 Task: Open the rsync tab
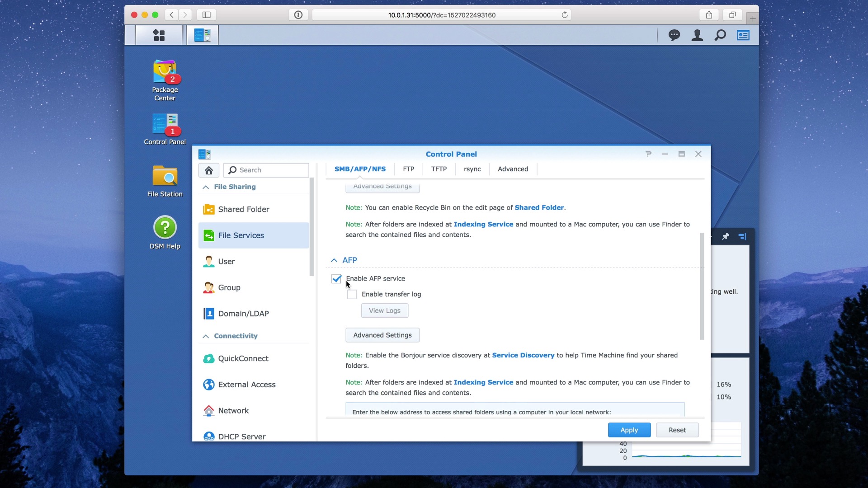[472, 169]
